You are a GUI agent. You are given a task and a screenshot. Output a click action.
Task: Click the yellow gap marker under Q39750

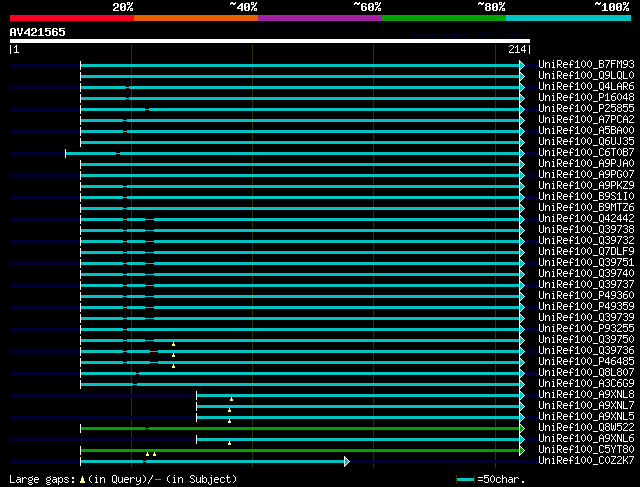coord(173,345)
